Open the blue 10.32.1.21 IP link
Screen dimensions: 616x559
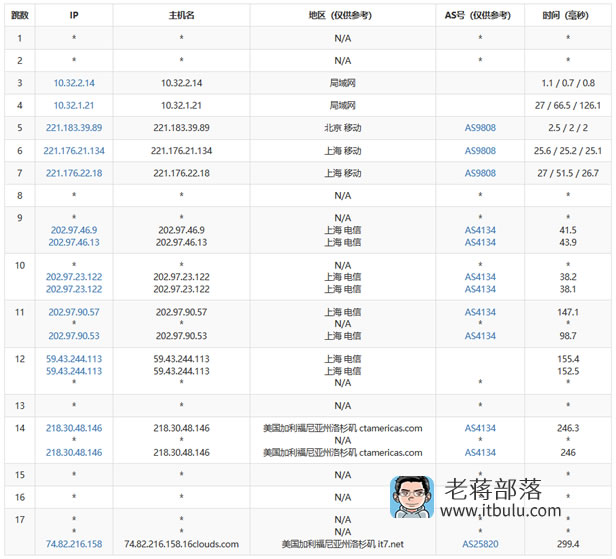pyautogui.click(x=74, y=105)
